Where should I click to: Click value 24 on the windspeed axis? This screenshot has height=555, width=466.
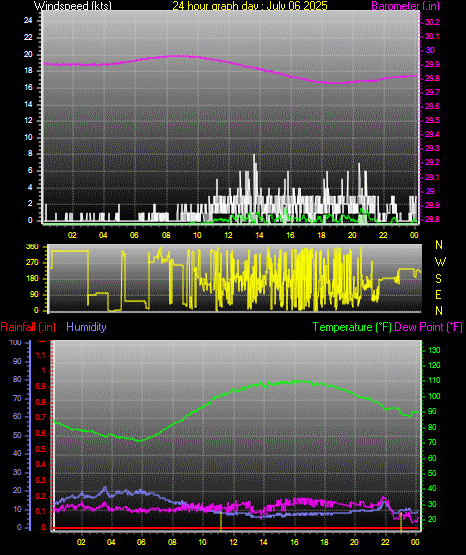click(x=28, y=21)
